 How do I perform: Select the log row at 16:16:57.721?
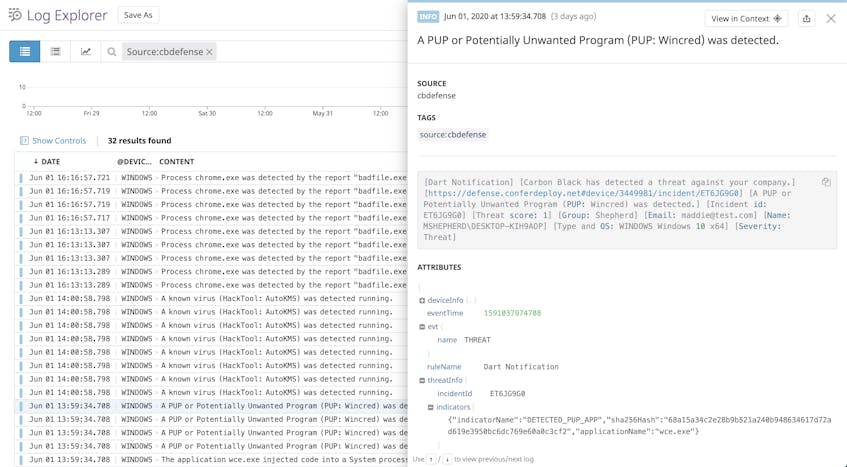[213, 178]
